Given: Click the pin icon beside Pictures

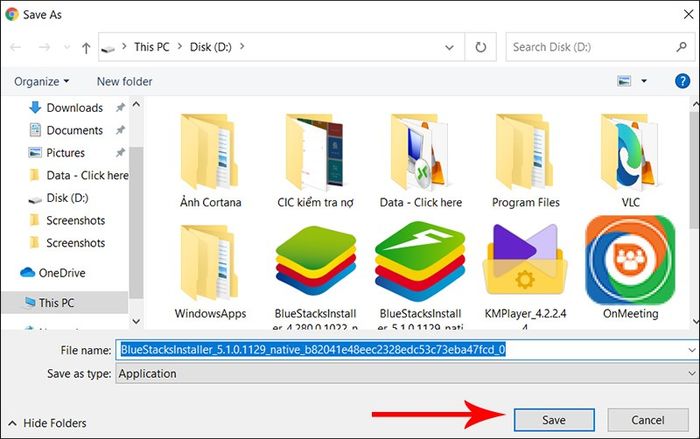Looking at the screenshot, I should click(120, 152).
